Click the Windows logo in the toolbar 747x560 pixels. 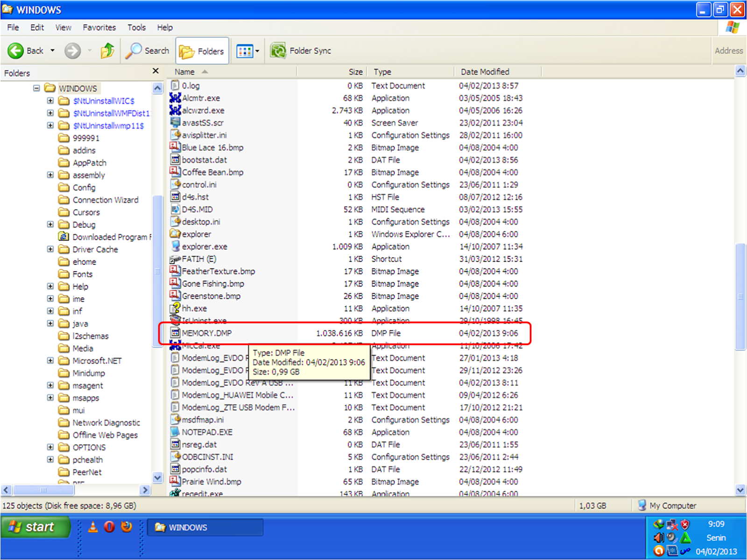733,27
